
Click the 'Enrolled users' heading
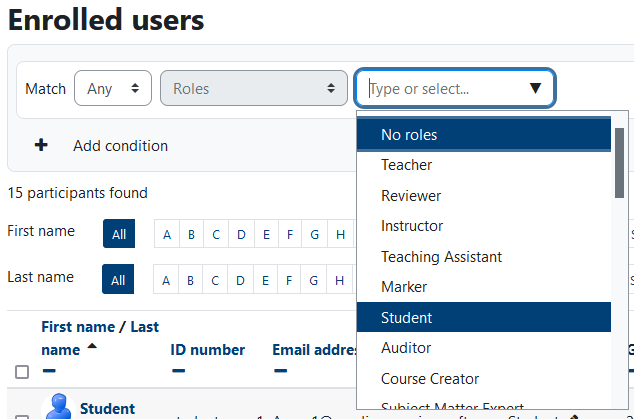click(106, 19)
